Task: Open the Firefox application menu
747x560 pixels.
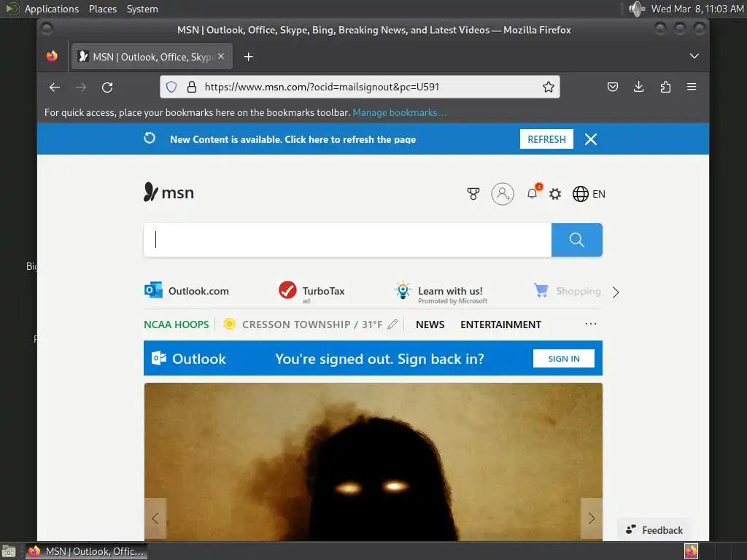Action: (x=692, y=87)
